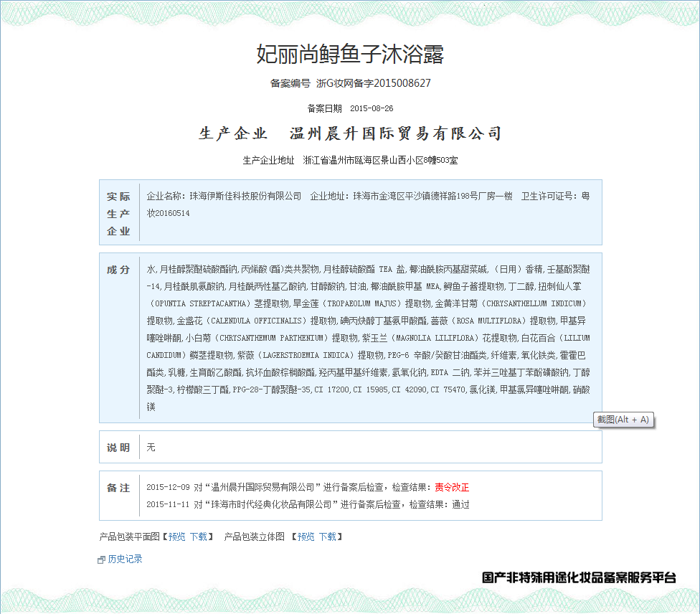Click the address 珠海市金湾区平沙镇德祥路198号厂房一楼
This screenshot has height=614, width=700.
(x=432, y=196)
